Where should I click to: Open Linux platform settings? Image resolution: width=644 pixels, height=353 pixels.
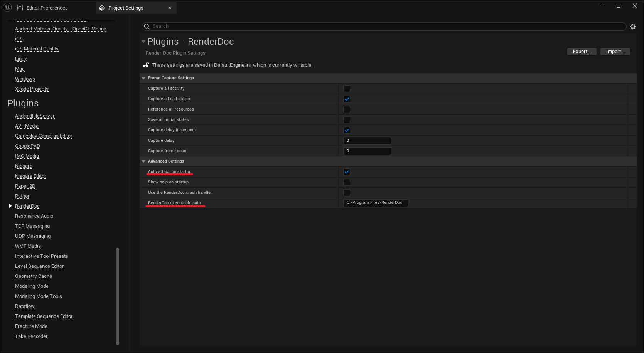(x=21, y=59)
